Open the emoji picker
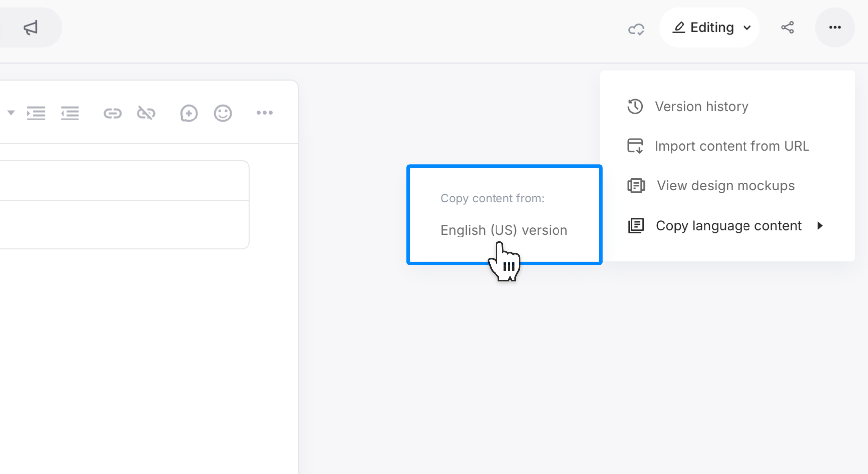The height and width of the screenshot is (474, 868). pyautogui.click(x=223, y=113)
